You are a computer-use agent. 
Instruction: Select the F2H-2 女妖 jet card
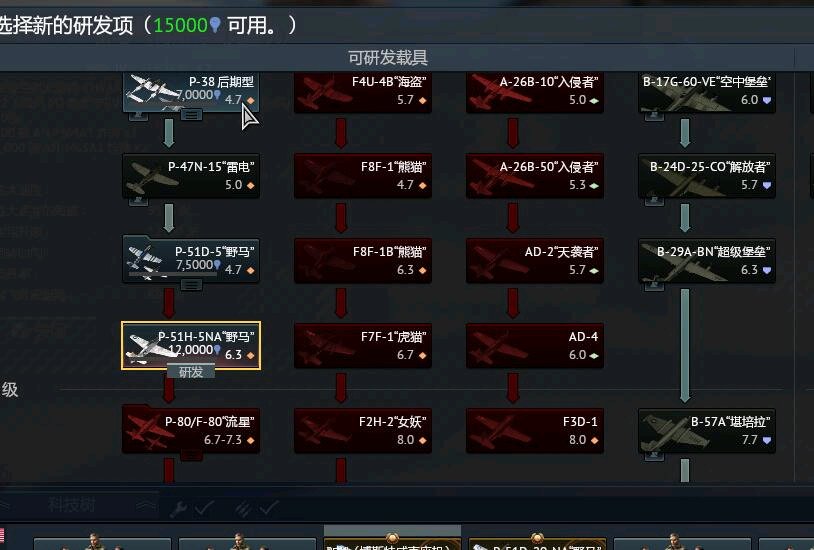click(x=363, y=431)
